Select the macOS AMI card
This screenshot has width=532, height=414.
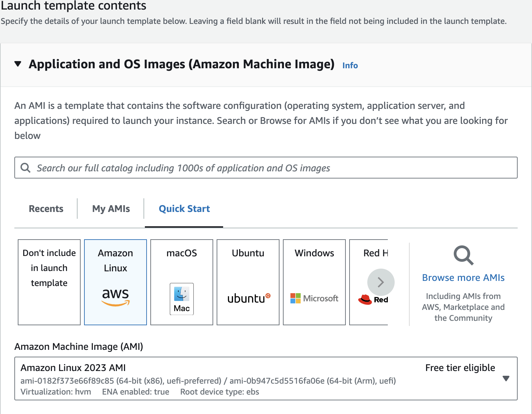pos(182,282)
